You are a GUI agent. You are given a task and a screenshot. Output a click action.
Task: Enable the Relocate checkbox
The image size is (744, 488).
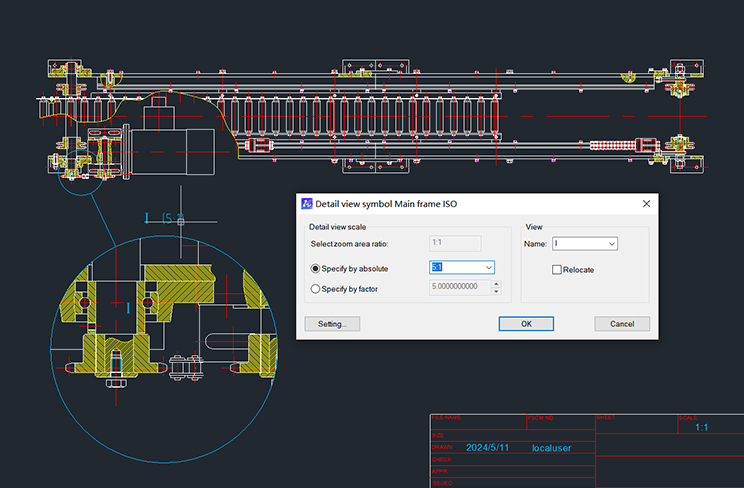[557, 269]
